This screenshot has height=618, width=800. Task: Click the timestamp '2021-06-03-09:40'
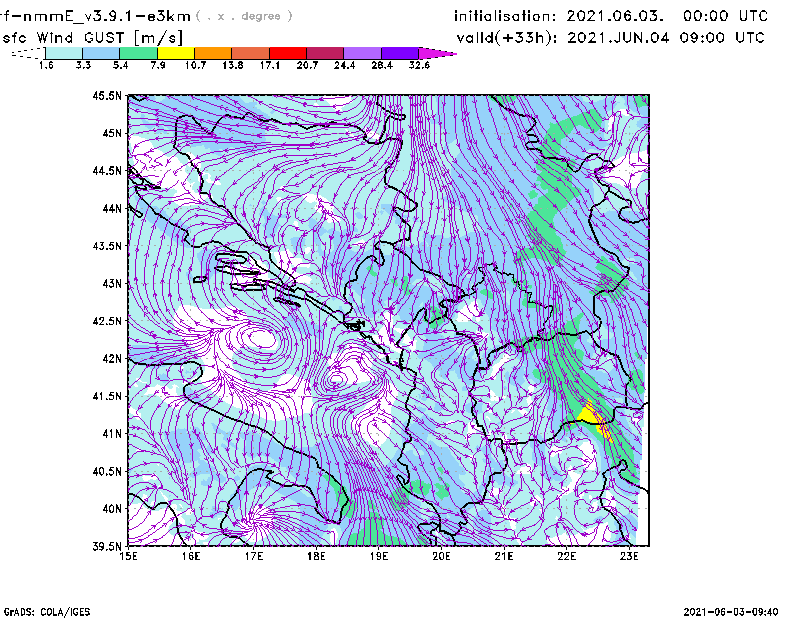point(731,612)
